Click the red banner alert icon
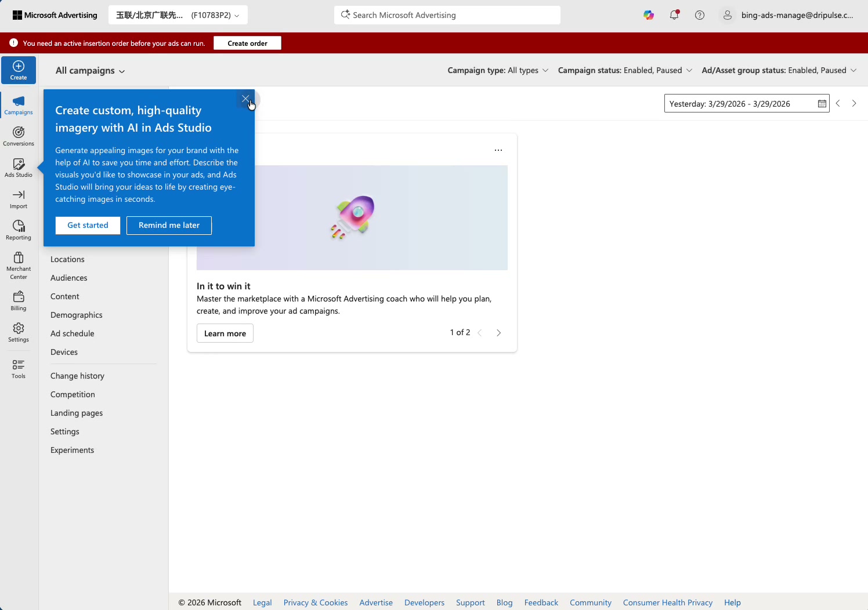868x610 pixels. point(13,43)
